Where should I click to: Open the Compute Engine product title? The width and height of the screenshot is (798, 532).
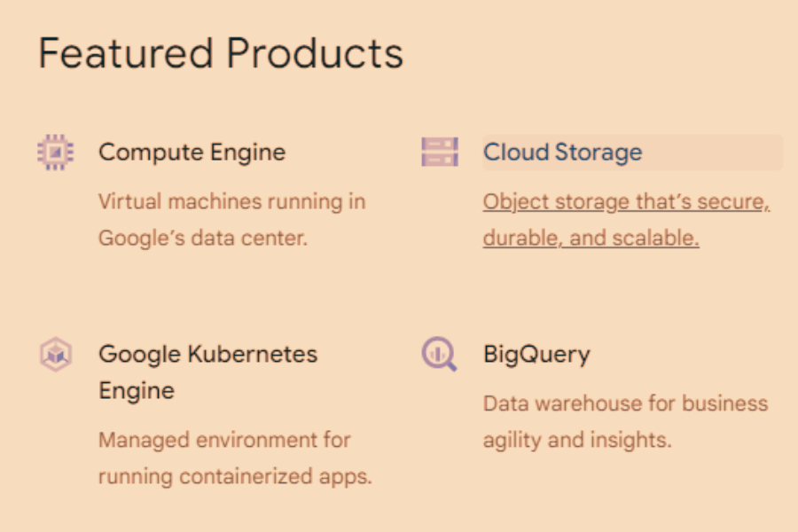point(192,153)
